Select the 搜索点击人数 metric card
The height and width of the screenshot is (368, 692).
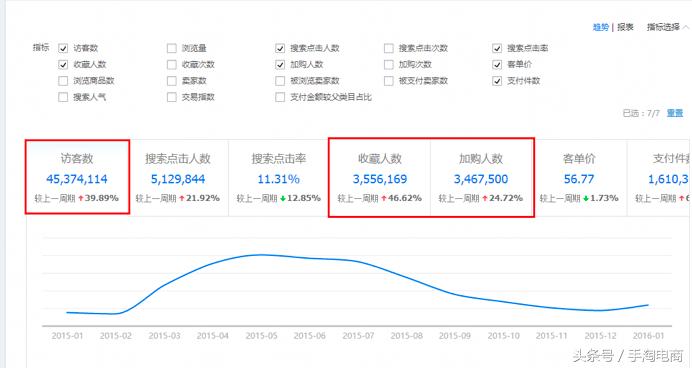(178, 178)
